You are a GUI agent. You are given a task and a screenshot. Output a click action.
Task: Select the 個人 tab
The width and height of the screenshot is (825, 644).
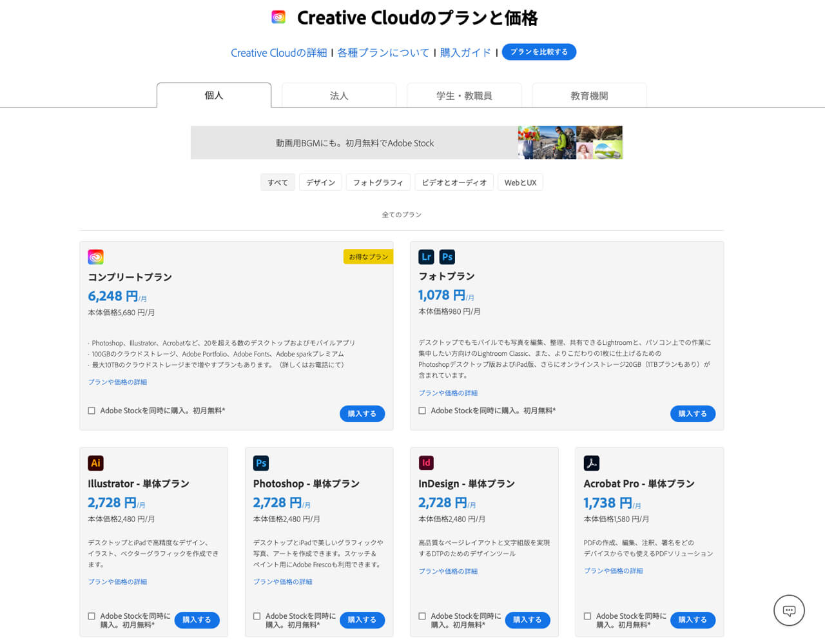point(214,95)
